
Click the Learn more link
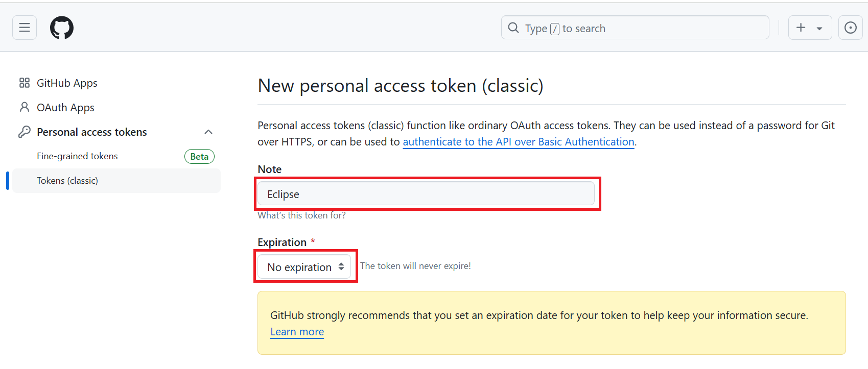pos(297,332)
